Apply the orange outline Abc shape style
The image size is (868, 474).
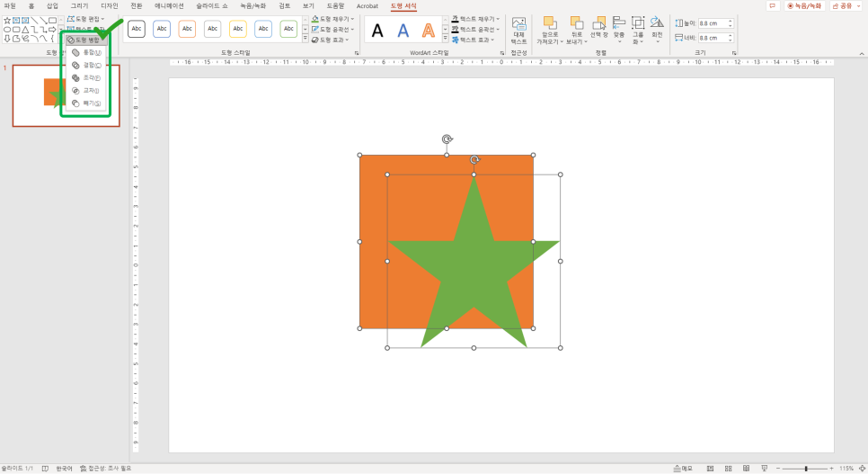click(x=187, y=29)
